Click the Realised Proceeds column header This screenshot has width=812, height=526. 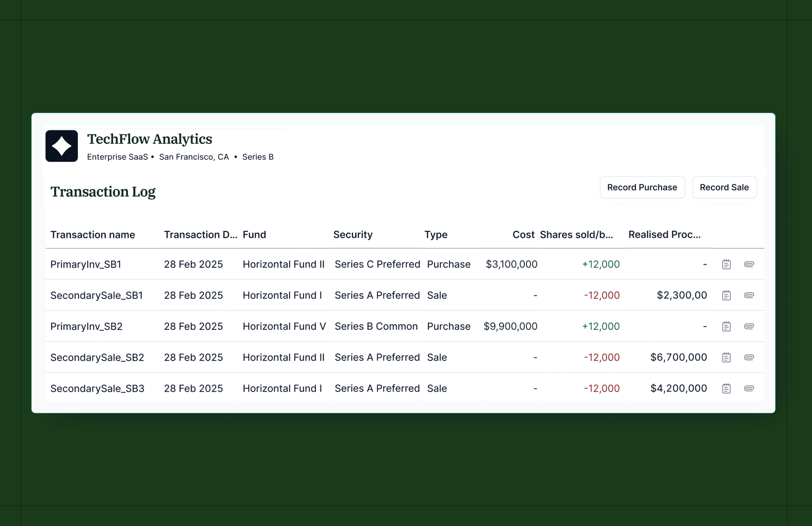point(664,235)
